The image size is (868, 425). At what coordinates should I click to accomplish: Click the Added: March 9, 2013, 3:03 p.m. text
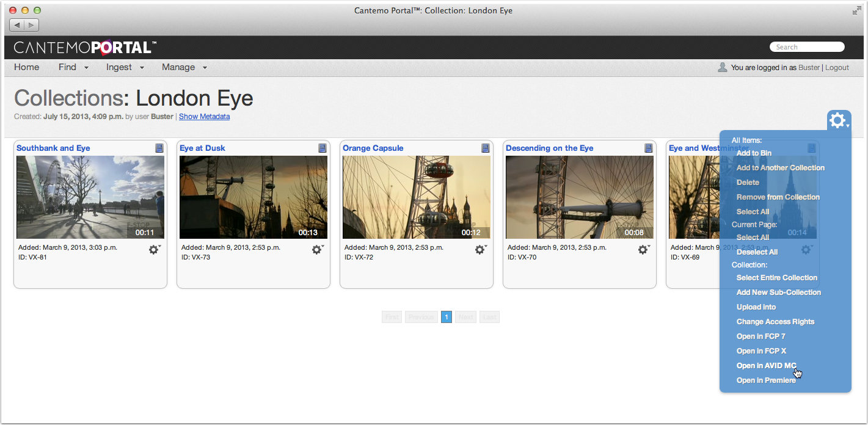pyautogui.click(x=68, y=247)
